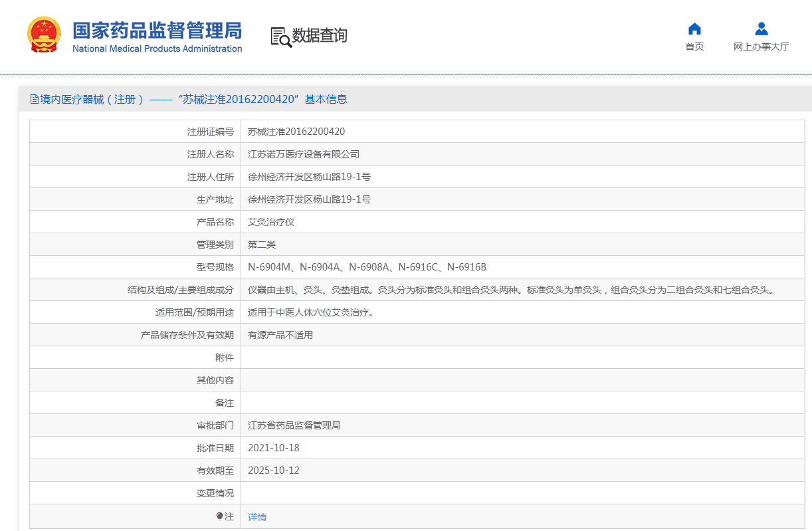This screenshot has width=812, height=531.
Task: Click the 变更情况 label
Action: pos(215,493)
